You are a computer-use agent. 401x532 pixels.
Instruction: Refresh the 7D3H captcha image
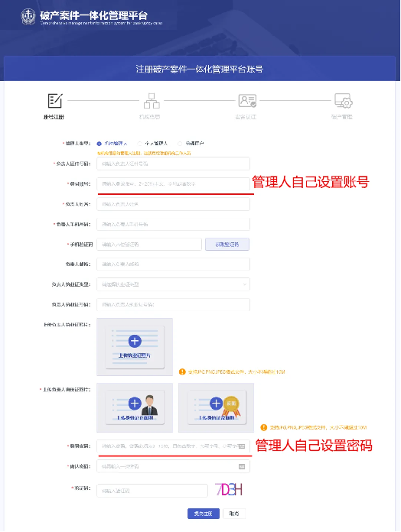pos(229,490)
